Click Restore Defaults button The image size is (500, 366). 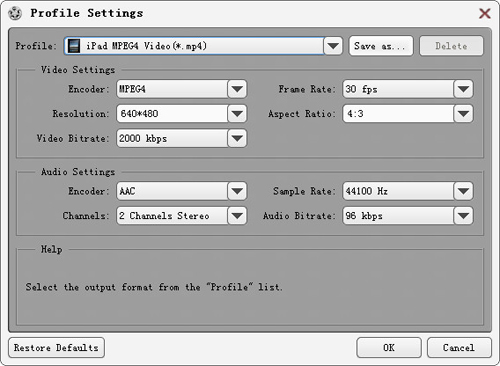(x=56, y=348)
